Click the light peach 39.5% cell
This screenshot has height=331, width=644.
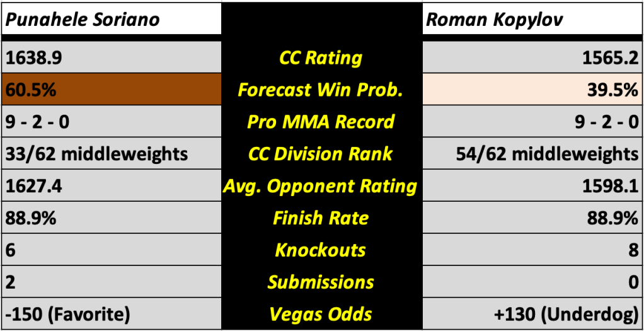[x=532, y=90]
